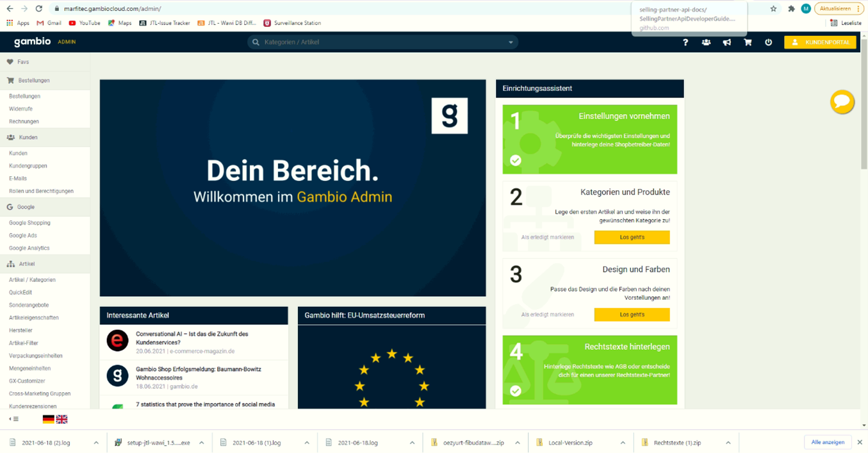Collapse the Bestellungen sidebar section
This screenshot has height=453, width=868.
click(34, 81)
